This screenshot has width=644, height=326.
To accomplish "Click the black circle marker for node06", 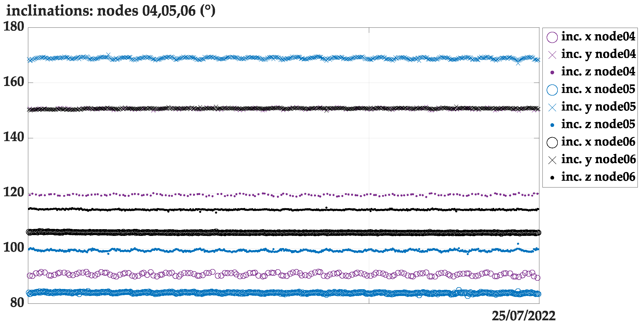I will pyautogui.click(x=552, y=143).
